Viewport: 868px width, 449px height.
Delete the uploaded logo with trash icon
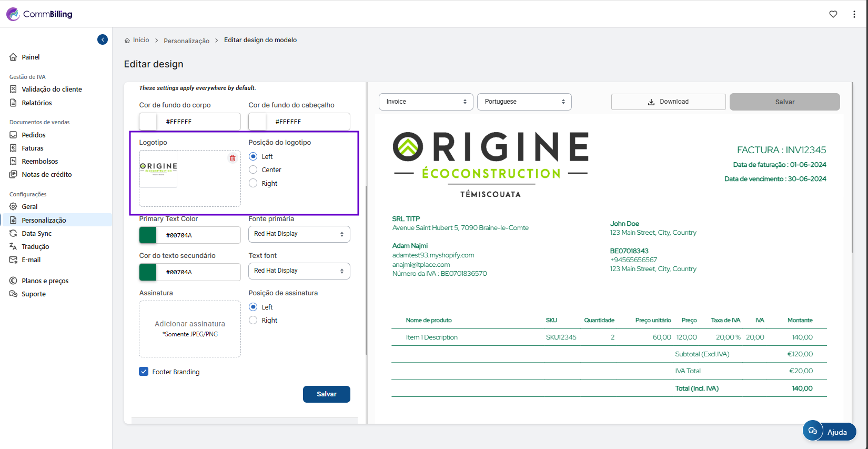click(x=233, y=158)
